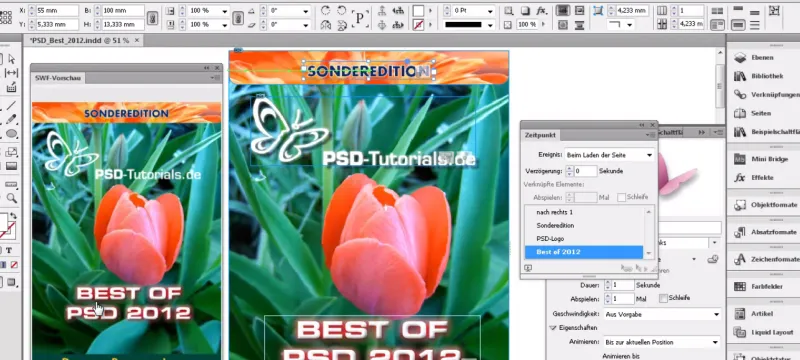Click the number of columns field
This screenshot has height=360, width=800.
pos(691,11)
